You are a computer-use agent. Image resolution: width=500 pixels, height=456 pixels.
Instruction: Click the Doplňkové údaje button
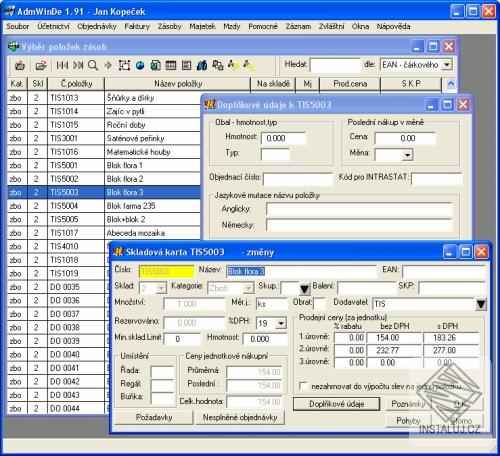336,404
